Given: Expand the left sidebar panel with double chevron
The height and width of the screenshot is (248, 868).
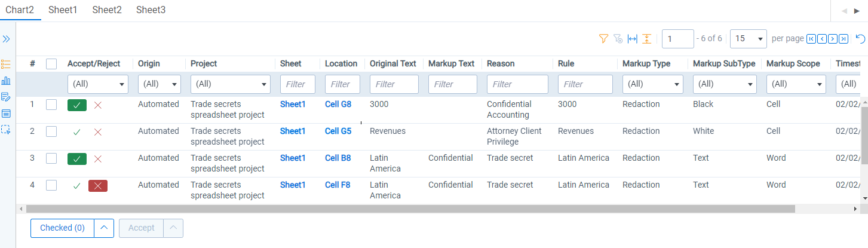Looking at the screenshot, I should coord(6,39).
